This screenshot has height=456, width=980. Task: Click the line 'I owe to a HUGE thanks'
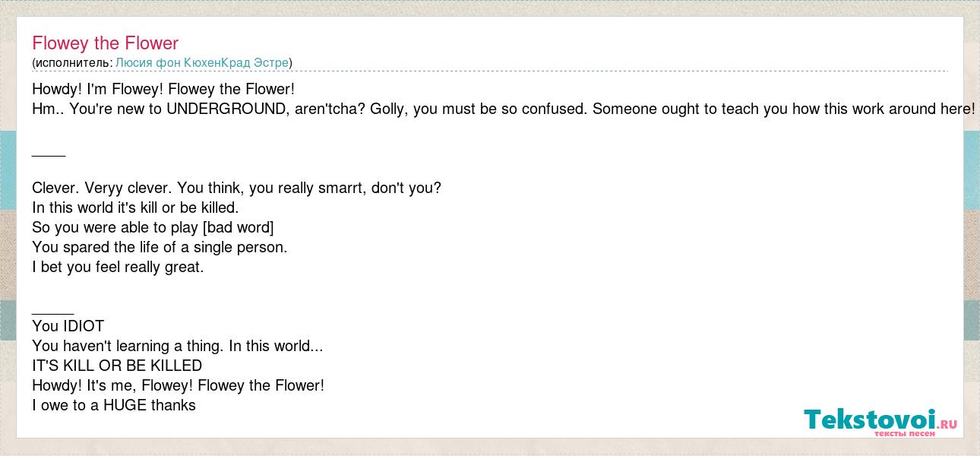click(114, 405)
